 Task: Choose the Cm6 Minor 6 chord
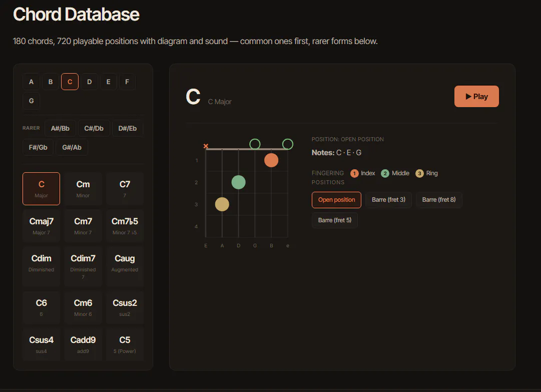[83, 307]
